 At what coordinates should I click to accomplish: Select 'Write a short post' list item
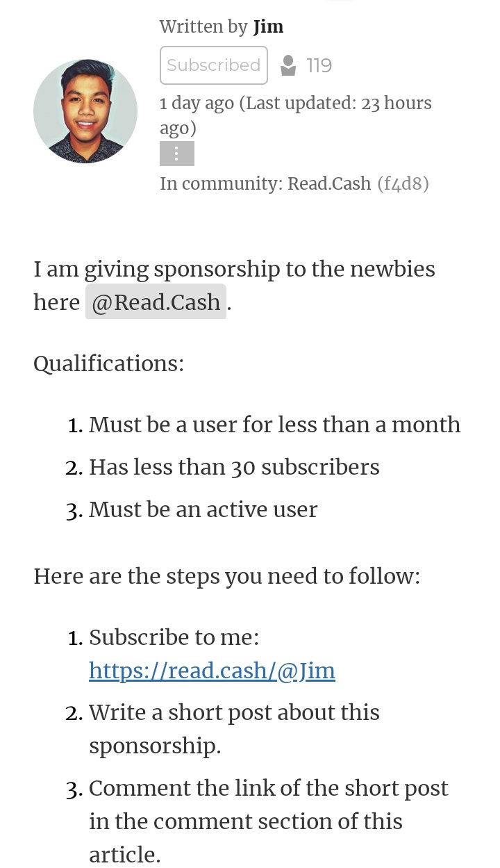(x=234, y=729)
